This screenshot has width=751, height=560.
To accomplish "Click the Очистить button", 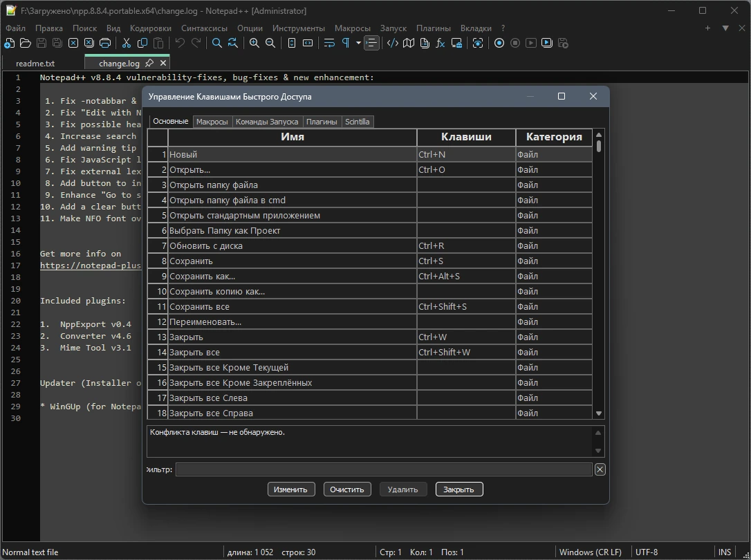I will point(347,489).
